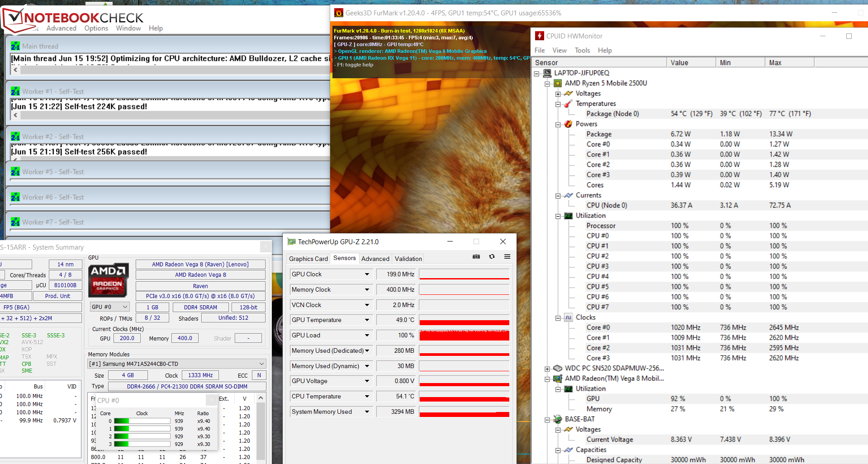Image resolution: width=868 pixels, height=464 pixels.
Task: Click the Min column header in HWMonitor
Action: [740, 63]
